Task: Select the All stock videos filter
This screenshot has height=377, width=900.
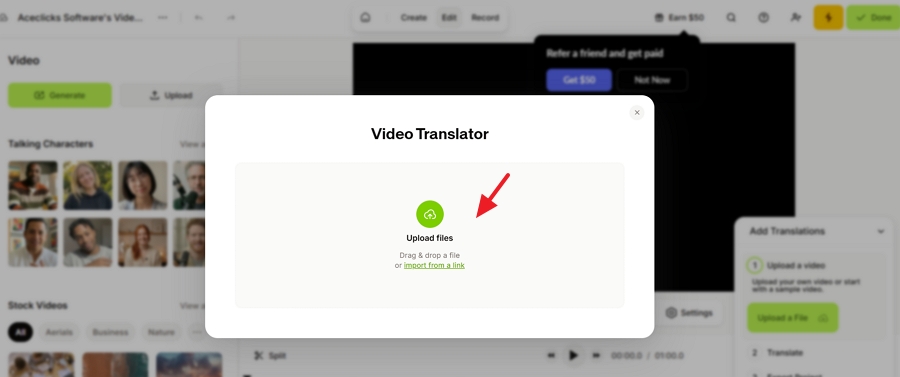Action: 21,332
